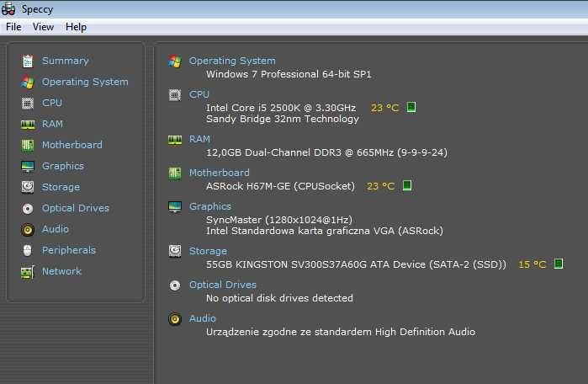
Task: Open the View menu
Action: coord(43,27)
